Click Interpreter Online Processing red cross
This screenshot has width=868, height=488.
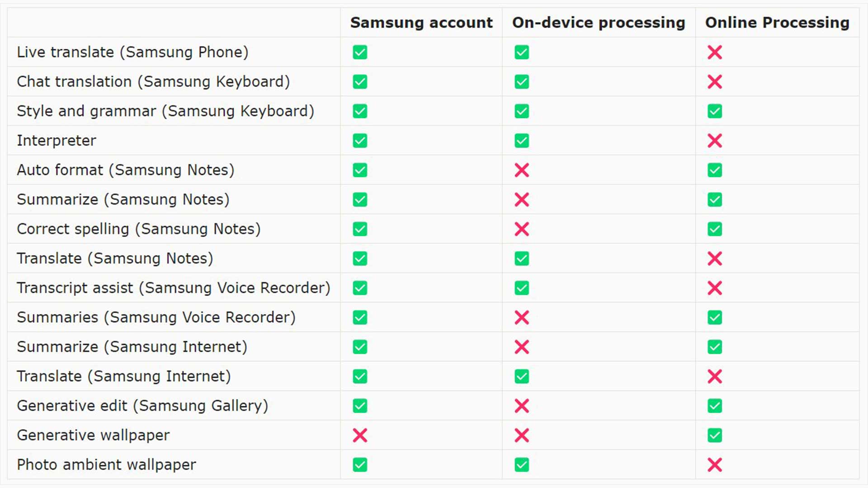(x=714, y=141)
